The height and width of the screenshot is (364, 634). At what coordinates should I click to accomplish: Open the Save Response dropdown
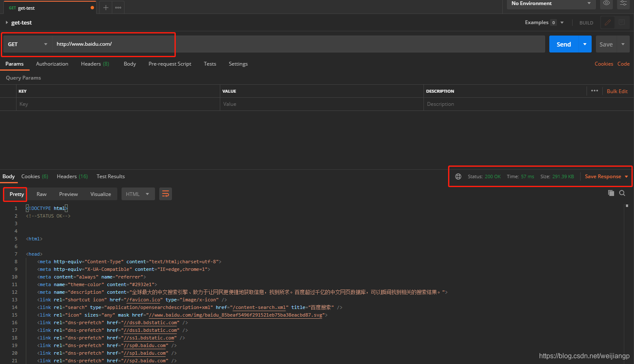[606, 176]
